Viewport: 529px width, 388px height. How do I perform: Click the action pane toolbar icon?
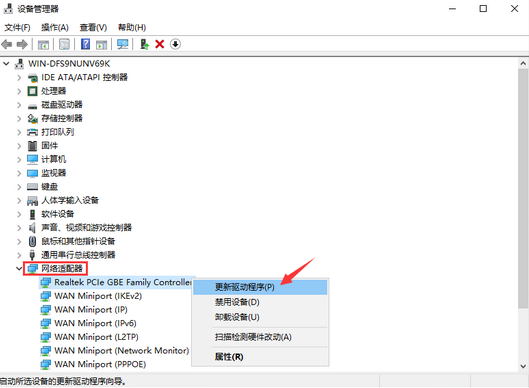[102, 44]
